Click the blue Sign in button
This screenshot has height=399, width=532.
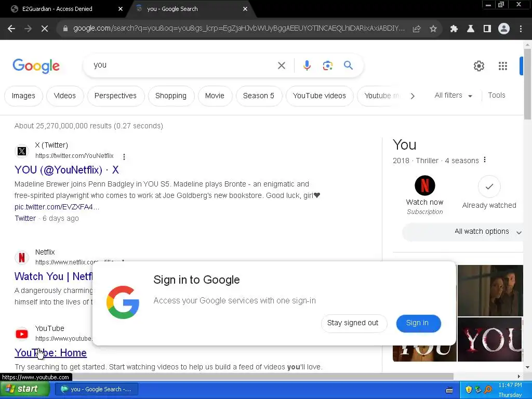coord(418,323)
